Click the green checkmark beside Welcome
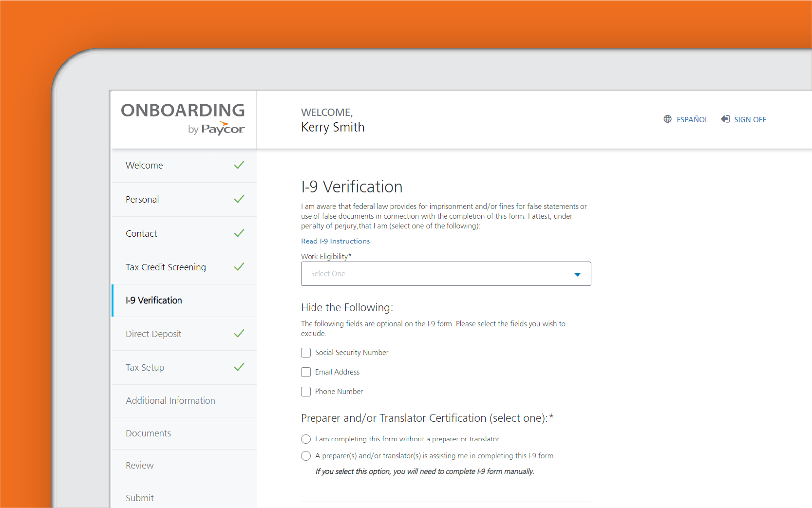 point(239,165)
